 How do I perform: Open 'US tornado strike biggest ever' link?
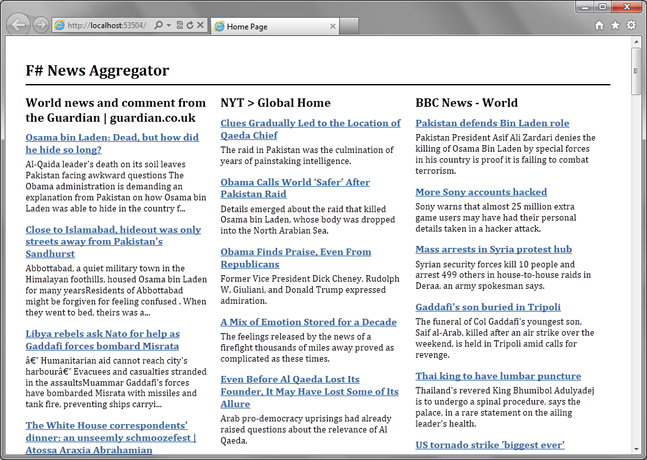(490, 445)
